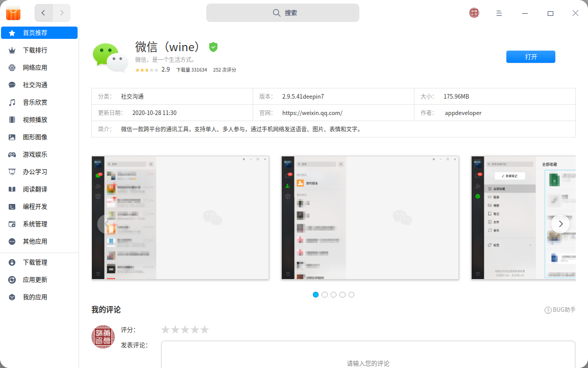Show next screenshot with right chevron
588x368 pixels.
tap(560, 224)
